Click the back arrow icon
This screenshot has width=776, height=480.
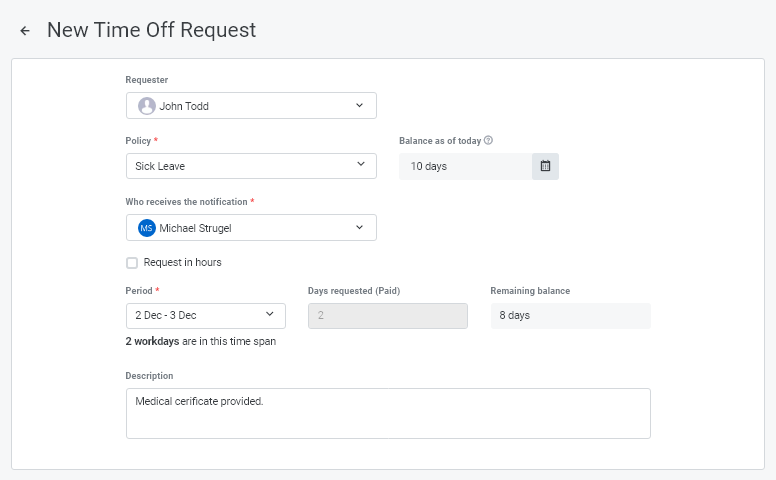25,31
